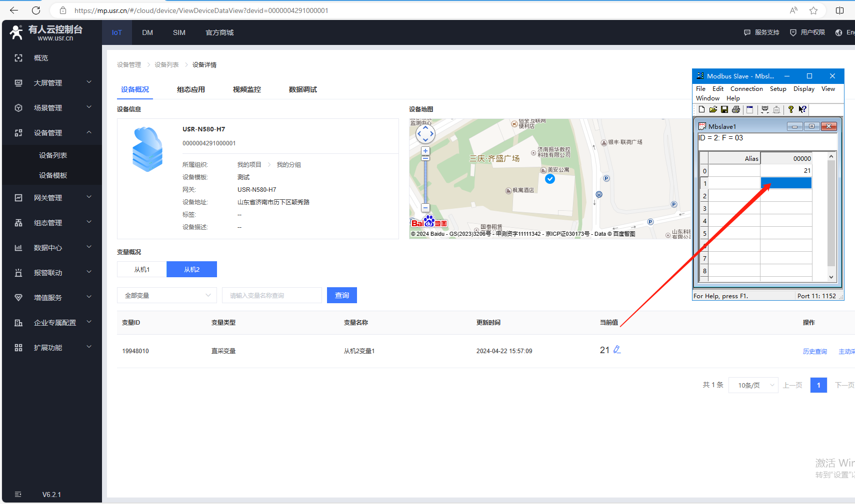Open the Connection menu in Modbus Slave
855x504 pixels.
click(746, 88)
